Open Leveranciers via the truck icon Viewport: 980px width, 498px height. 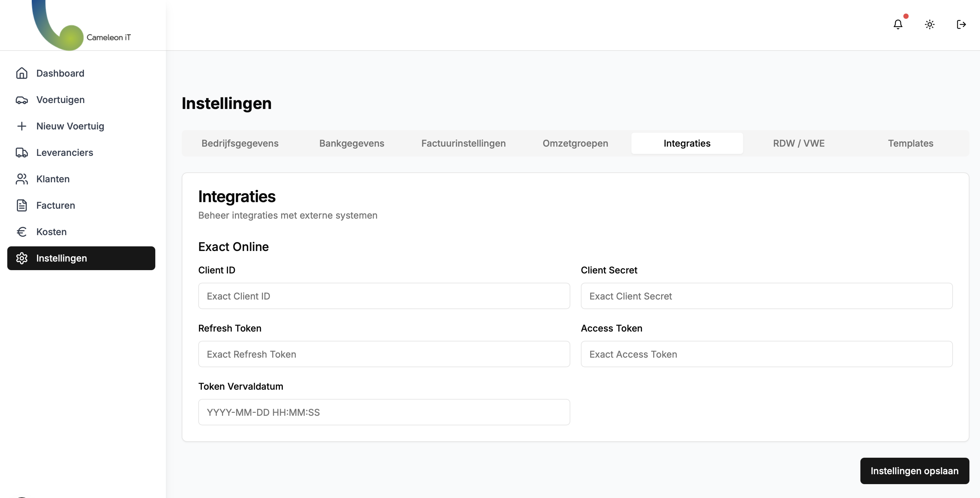(x=22, y=153)
